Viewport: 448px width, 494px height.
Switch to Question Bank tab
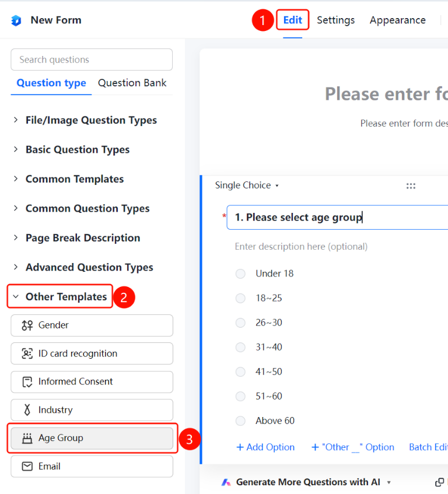[x=132, y=83]
